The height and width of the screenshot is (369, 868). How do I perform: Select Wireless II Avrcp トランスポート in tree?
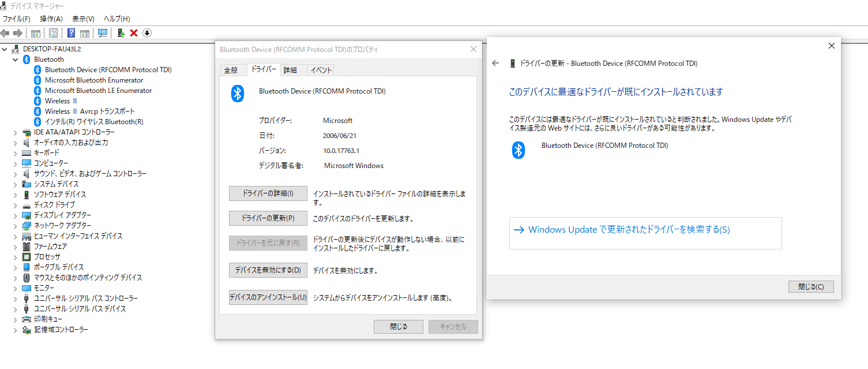click(x=90, y=111)
